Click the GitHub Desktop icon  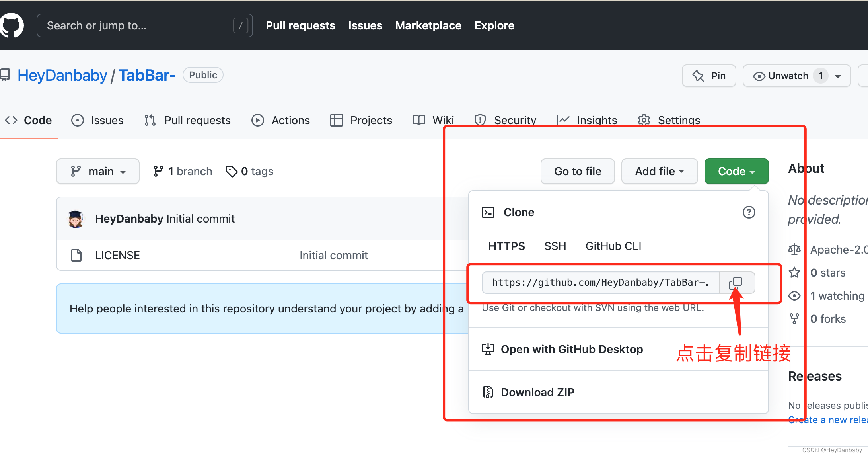pos(488,349)
